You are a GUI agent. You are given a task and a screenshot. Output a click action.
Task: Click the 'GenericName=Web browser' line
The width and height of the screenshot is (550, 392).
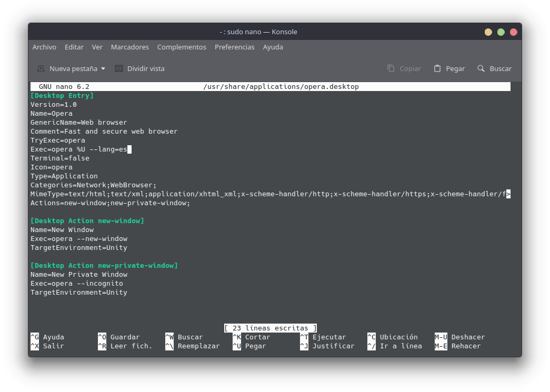click(79, 123)
